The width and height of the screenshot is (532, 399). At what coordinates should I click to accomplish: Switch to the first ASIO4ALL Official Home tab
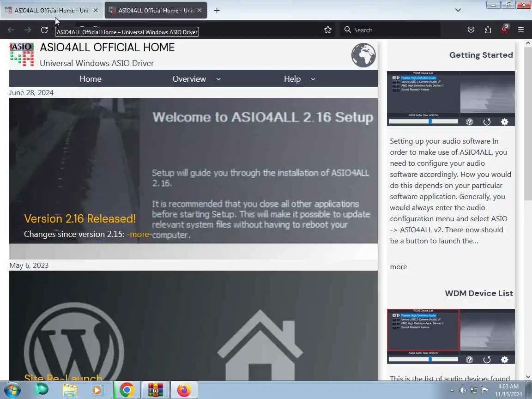[51, 11]
